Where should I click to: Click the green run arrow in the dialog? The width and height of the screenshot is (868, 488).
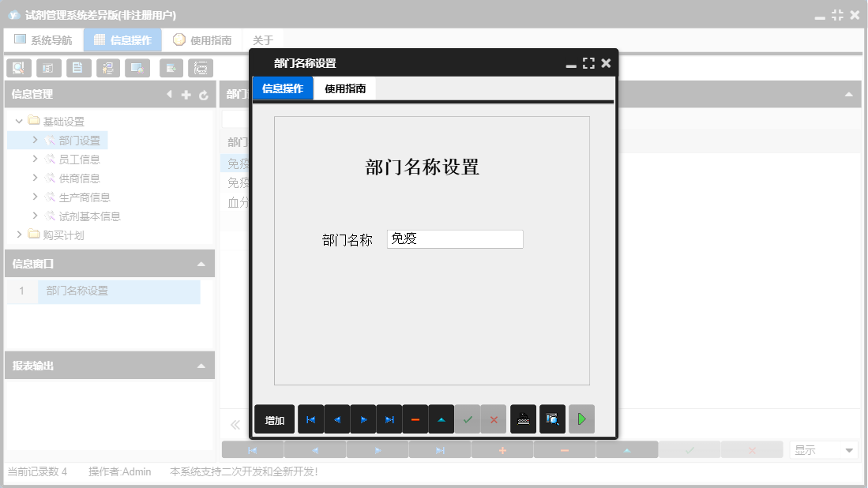coord(581,419)
